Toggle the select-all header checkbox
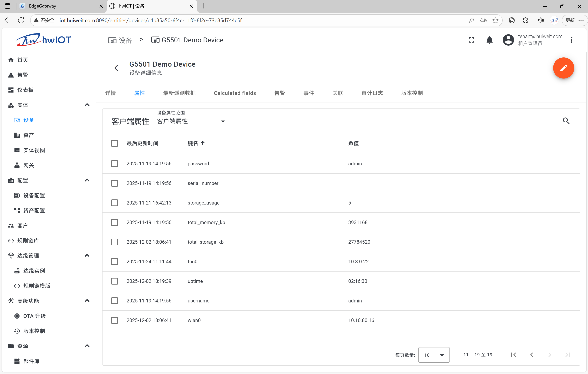The height and width of the screenshot is (374, 588). tap(114, 143)
